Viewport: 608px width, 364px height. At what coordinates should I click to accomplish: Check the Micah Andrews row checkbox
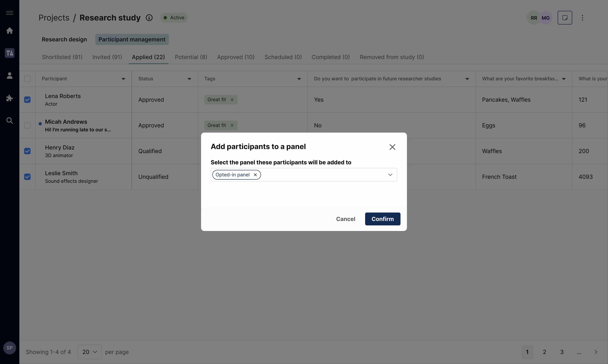27,125
